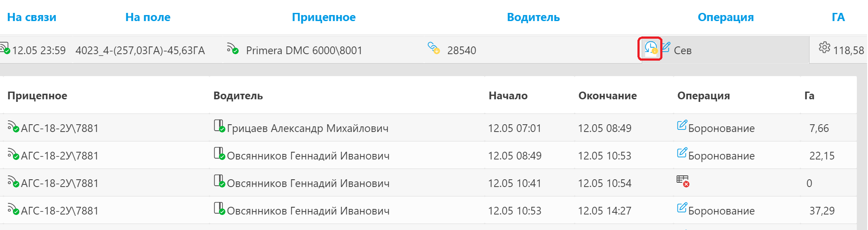Click the gear icon beside 118,58
The height and width of the screenshot is (230, 868).
pos(824,47)
